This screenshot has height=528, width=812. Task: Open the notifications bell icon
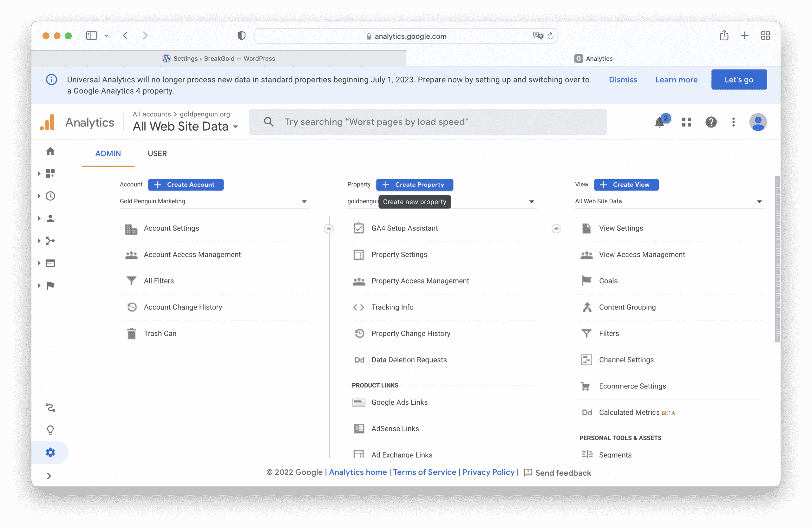pos(659,122)
